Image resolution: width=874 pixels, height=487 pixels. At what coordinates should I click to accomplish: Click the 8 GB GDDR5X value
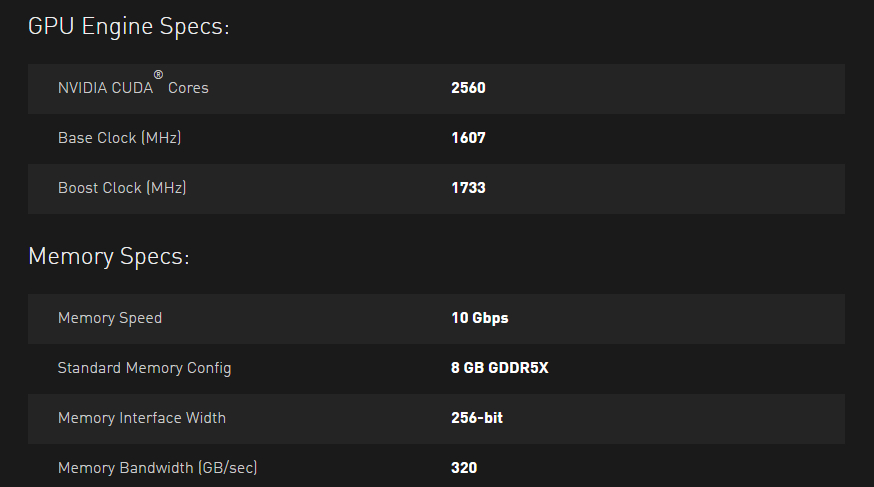click(499, 368)
